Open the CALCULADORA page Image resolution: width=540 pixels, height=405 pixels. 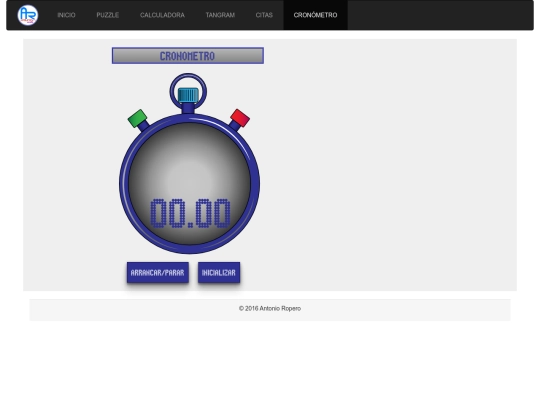pyautogui.click(x=162, y=15)
